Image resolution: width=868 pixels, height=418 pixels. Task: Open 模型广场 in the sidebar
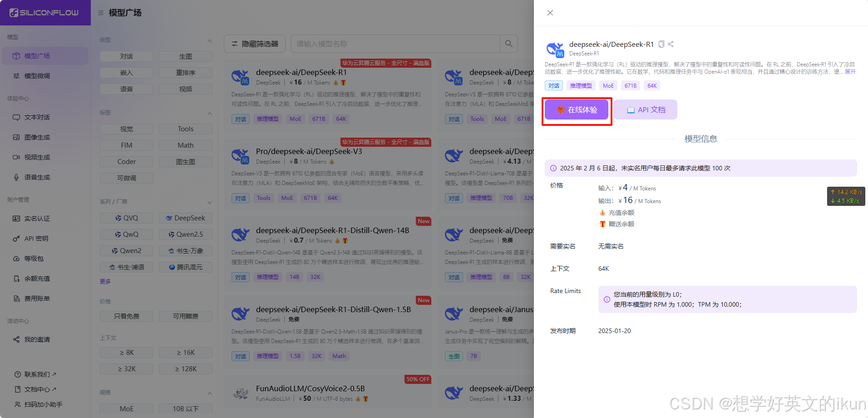pos(45,56)
